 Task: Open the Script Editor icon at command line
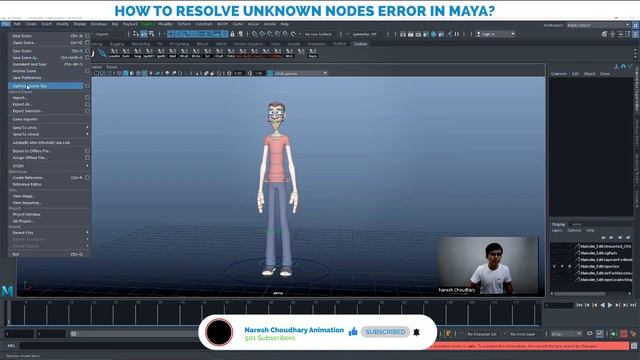coord(634,346)
